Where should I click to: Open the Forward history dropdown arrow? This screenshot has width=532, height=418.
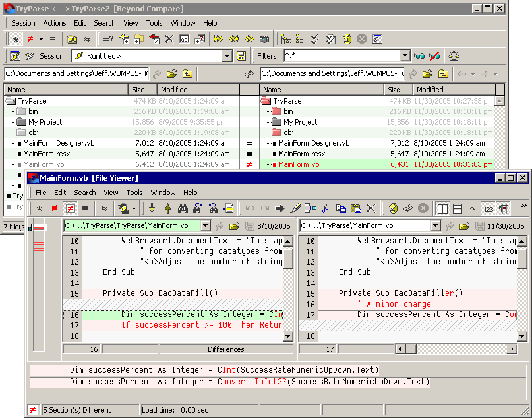point(495,74)
